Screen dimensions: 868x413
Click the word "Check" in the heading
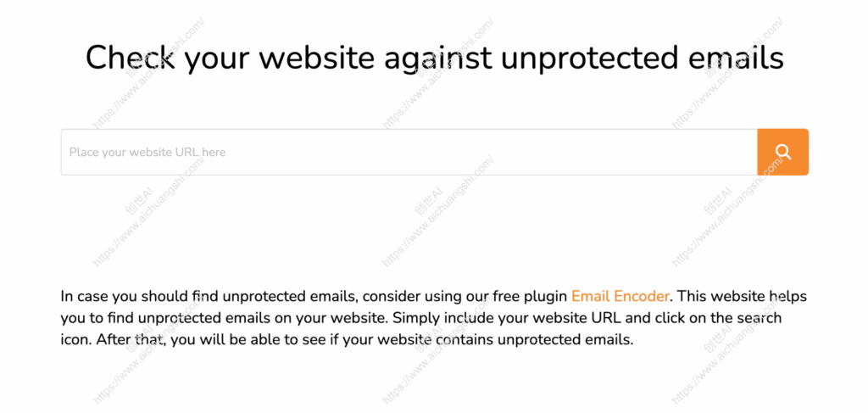pyautogui.click(x=129, y=59)
